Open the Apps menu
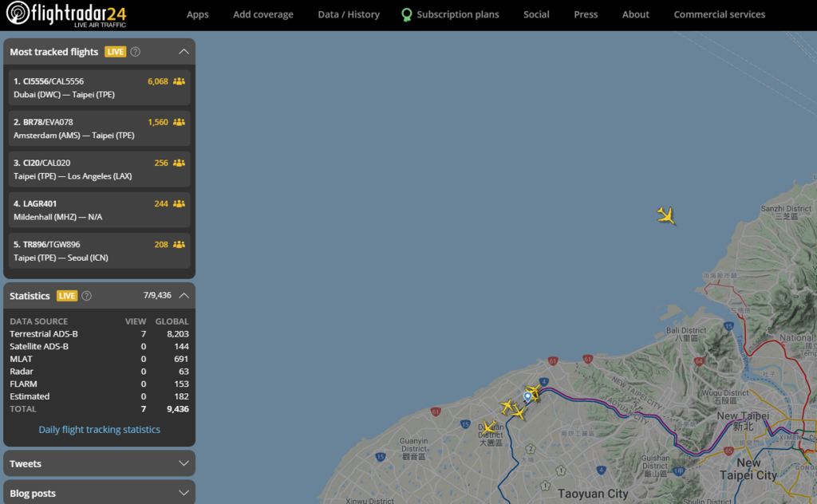This screenshot has height=504, width=817. coord(198,14)
